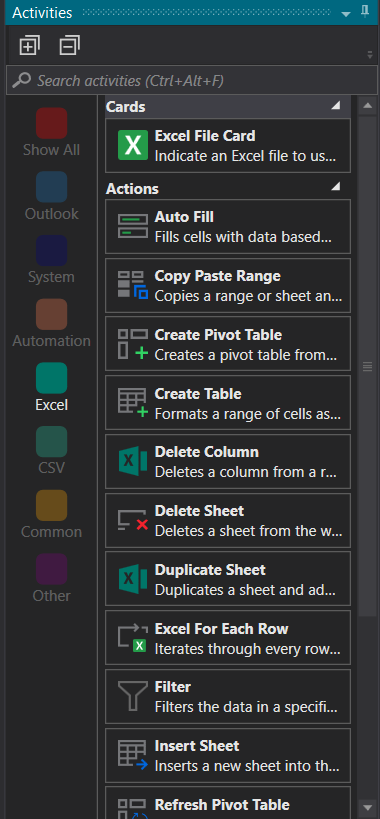Viewport: 380px width, 819px height.
Task: Click the Common category label
Action: pos(52,532)
